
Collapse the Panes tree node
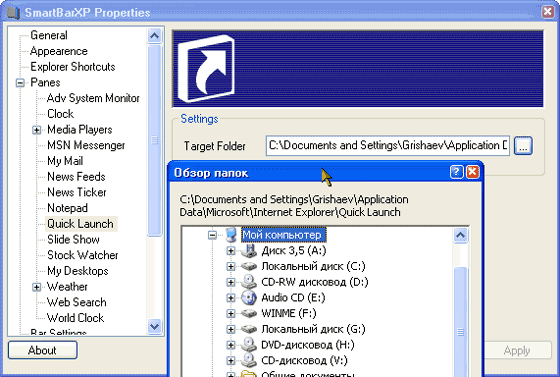tap(20, 83)
